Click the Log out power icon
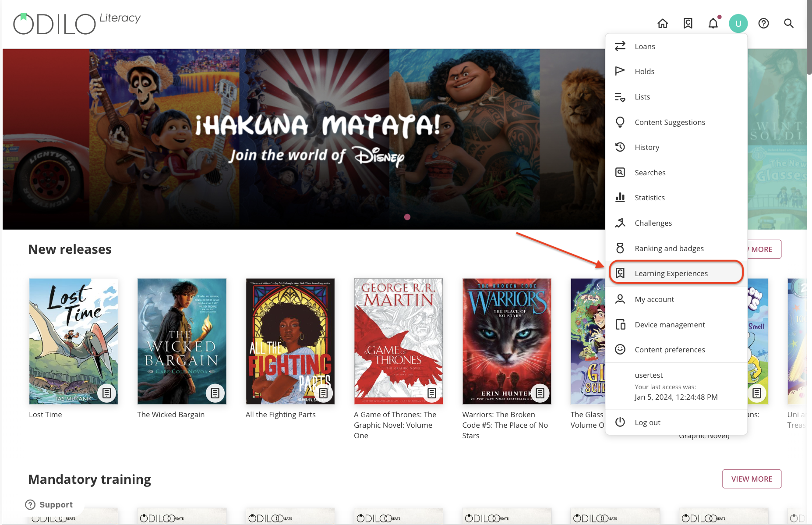Screen dimensions: 812x525 click(620, 422)
